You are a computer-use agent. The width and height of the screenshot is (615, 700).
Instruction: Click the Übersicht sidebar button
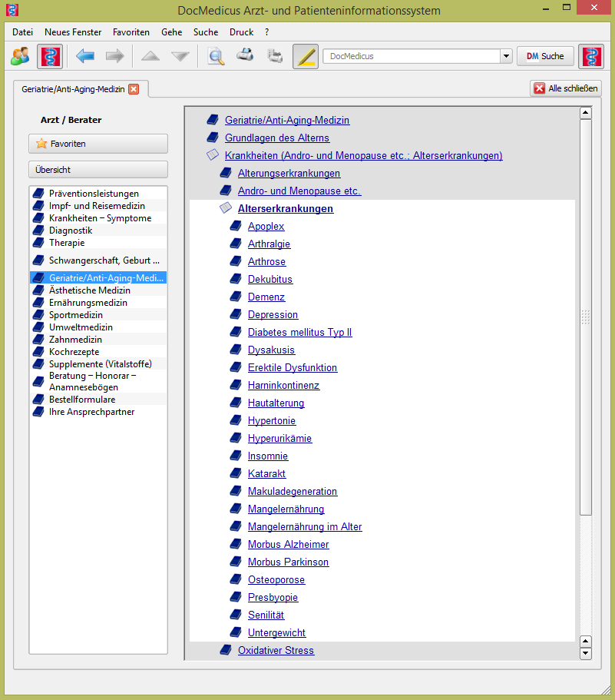point(98,170)
